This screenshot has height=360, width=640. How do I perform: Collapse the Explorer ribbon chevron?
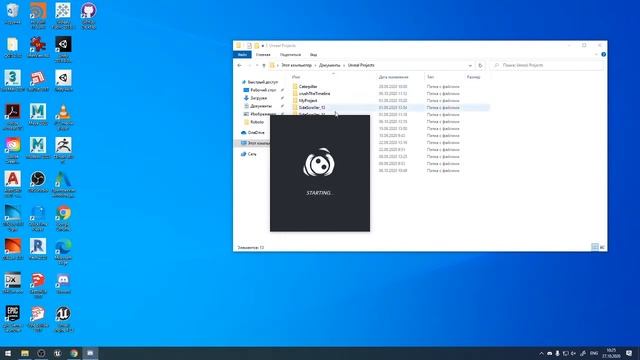click(596, 54)
